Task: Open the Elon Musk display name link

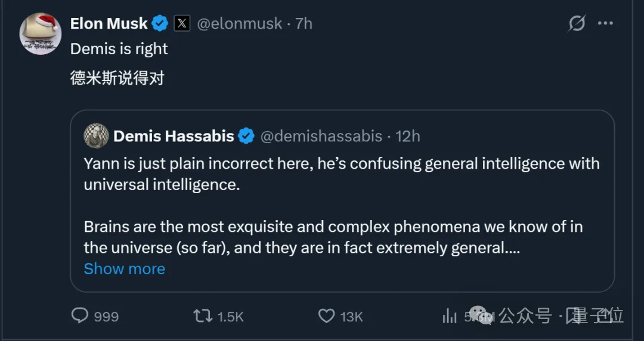Action: [x=109, y=24]
